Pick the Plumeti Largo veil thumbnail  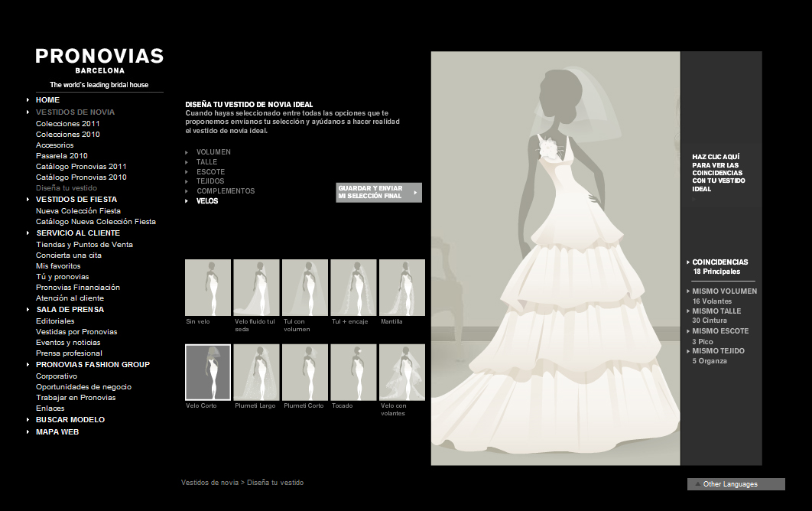pyautogui.click(x=256, y=372)
